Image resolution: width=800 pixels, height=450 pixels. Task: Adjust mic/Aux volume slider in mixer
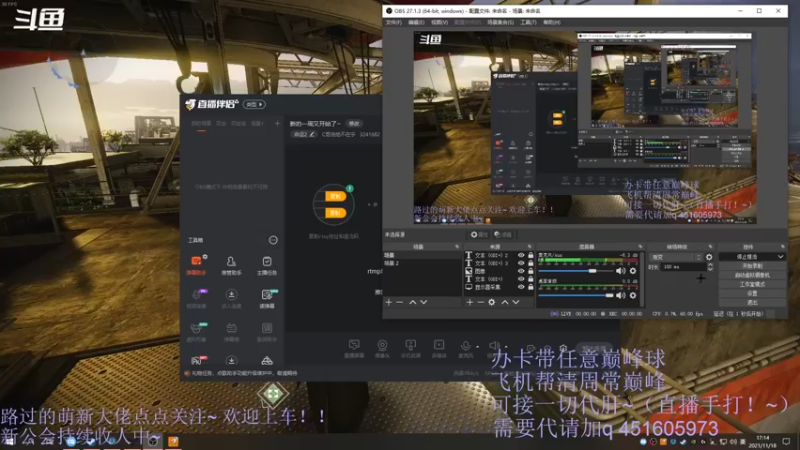pyautogui.click(x=576, y=271)
